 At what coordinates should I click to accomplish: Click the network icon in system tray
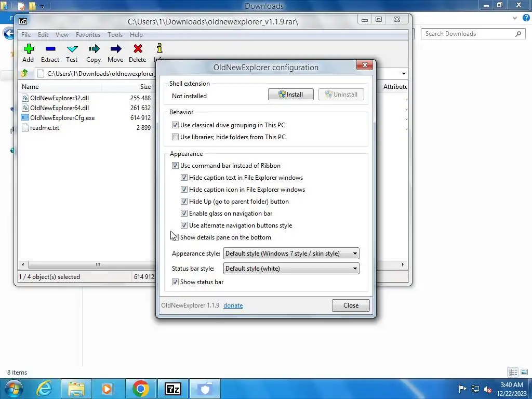[x=475, y=389]
